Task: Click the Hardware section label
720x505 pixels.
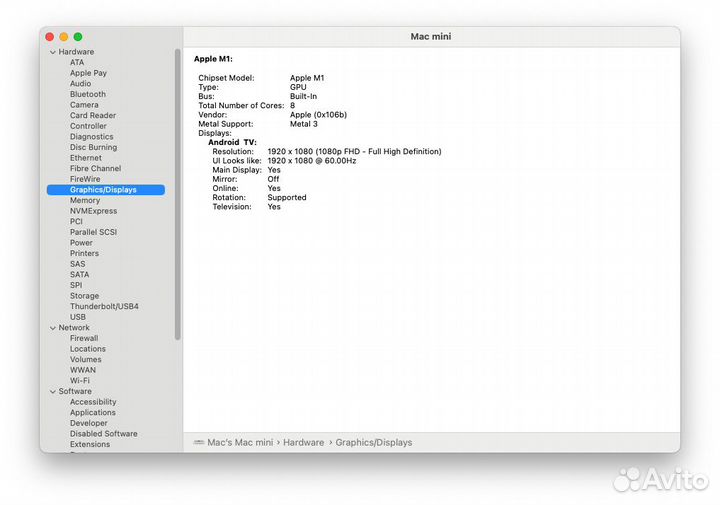Action: click(x=76, y=52)
